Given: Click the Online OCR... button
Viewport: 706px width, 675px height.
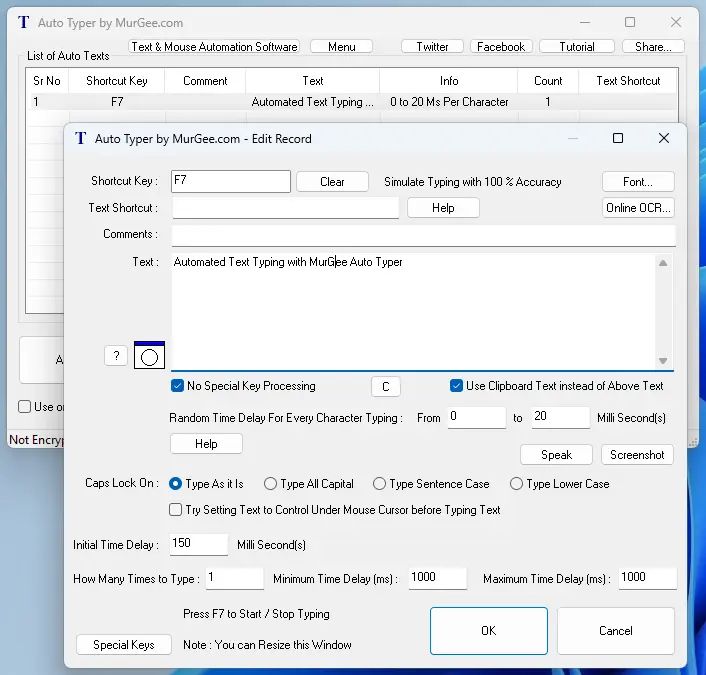Looking at the screenshot, I should click(638, 208).
